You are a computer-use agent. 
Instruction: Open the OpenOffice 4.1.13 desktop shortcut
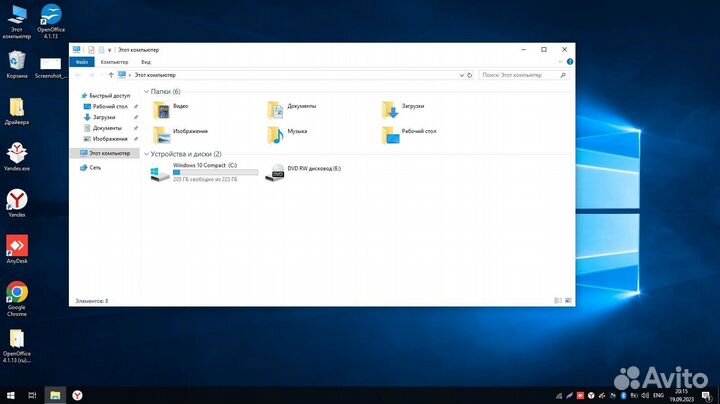pos(51,22)
